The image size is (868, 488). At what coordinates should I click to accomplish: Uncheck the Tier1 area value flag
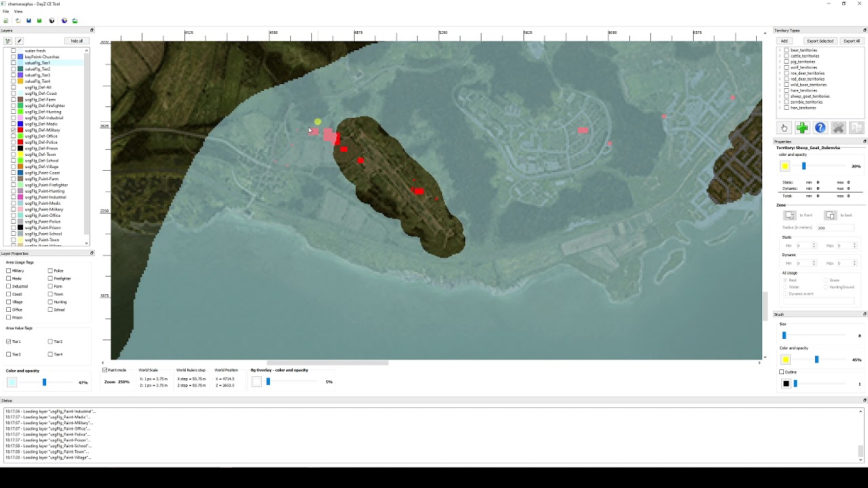pyautogui.click(x=9, y=342)
